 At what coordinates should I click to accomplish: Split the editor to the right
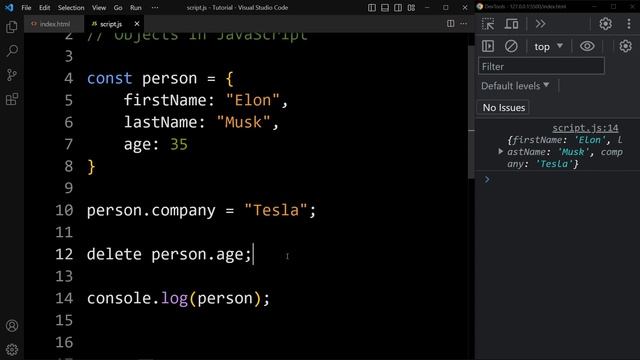click(x=450, y=24)
